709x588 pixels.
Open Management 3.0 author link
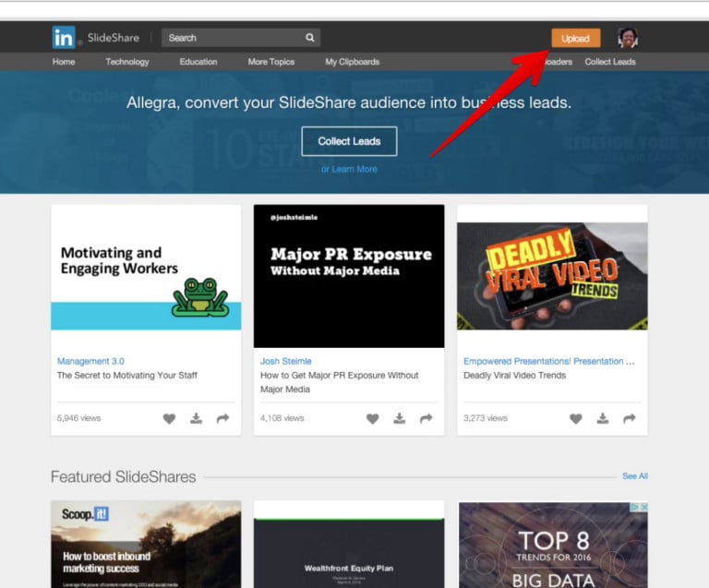pyautogui.click(x=90, y=361)
